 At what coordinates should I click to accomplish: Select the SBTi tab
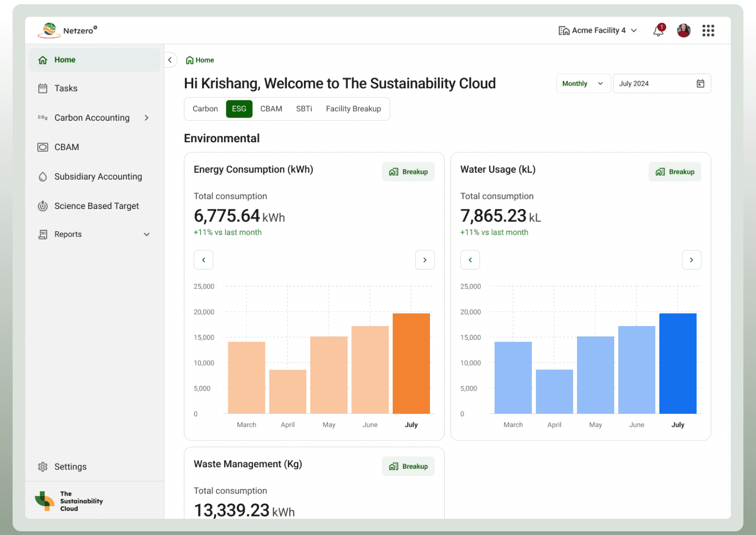304,109
